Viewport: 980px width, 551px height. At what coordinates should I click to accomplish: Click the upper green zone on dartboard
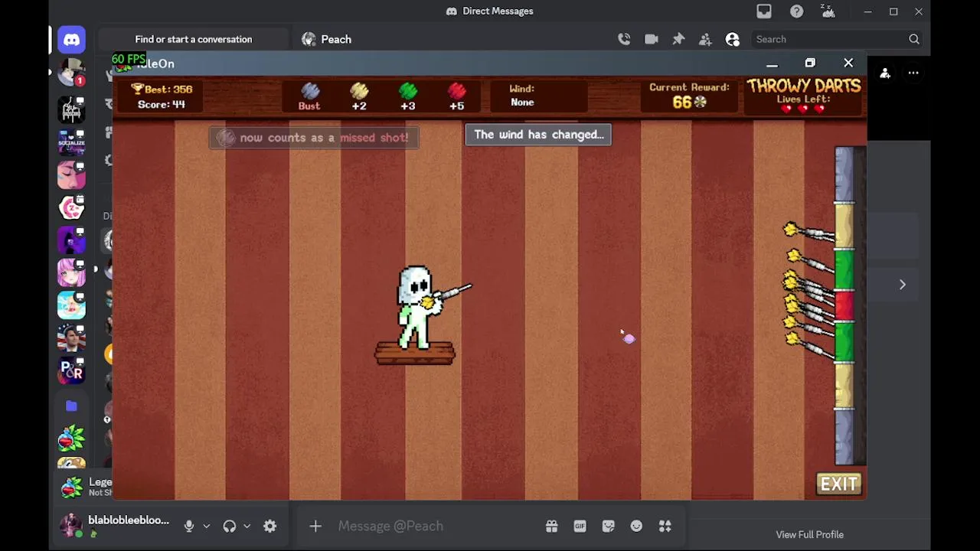coord(844,269)
